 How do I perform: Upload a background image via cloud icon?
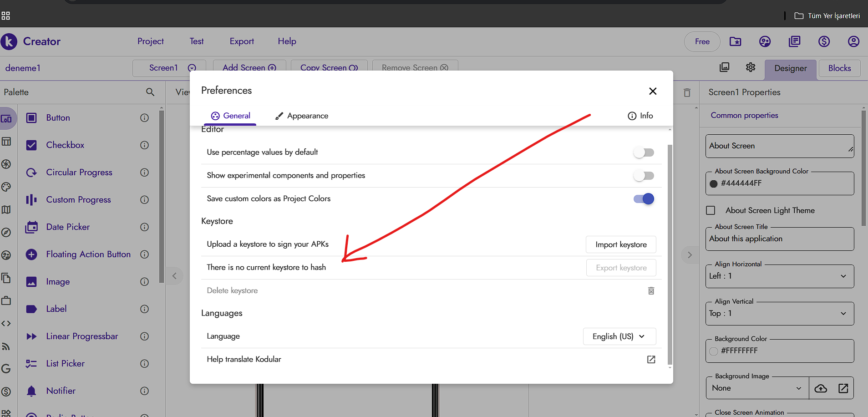(x=821, y=388)
